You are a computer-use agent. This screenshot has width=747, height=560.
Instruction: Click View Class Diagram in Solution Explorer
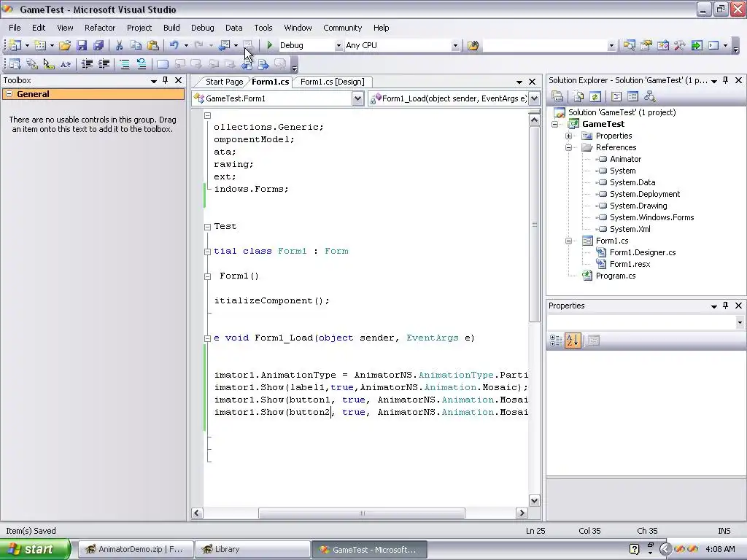(x=649, y=97)
